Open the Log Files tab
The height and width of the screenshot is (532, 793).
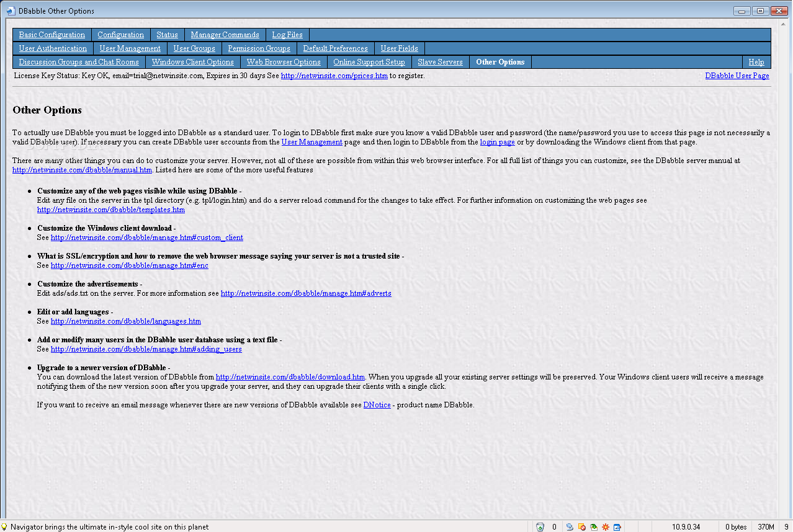tap(287, 35)
